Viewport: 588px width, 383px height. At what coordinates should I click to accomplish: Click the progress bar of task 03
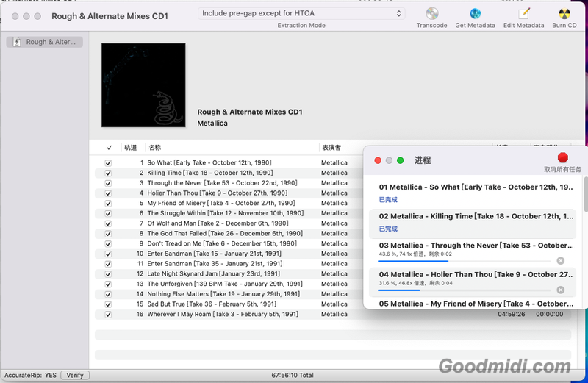click(x=465, y=261)
